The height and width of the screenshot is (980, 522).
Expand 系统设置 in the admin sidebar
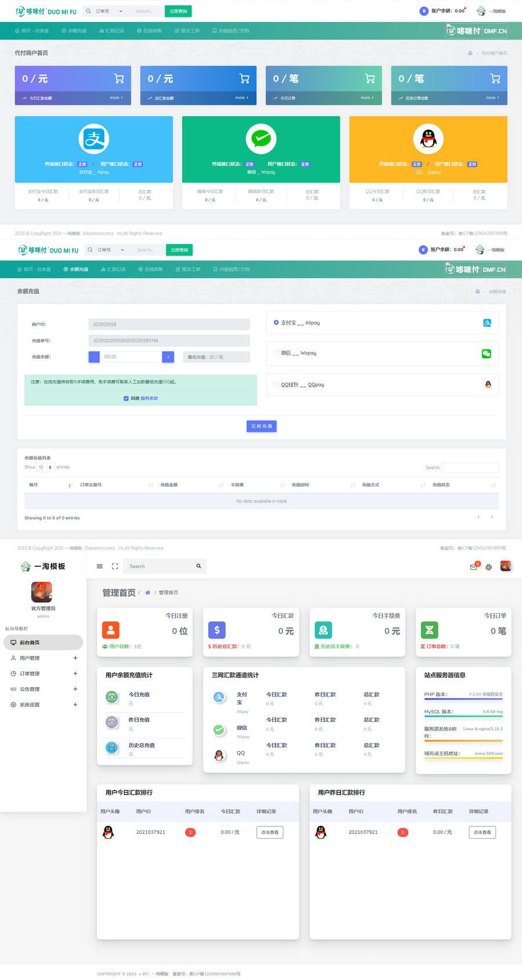click(43, 705)
